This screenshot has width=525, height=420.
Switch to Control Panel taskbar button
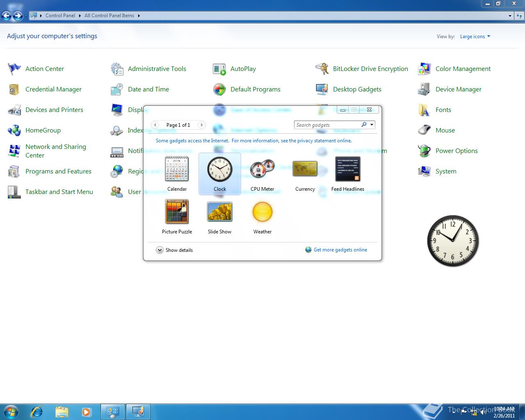point(113,411)
